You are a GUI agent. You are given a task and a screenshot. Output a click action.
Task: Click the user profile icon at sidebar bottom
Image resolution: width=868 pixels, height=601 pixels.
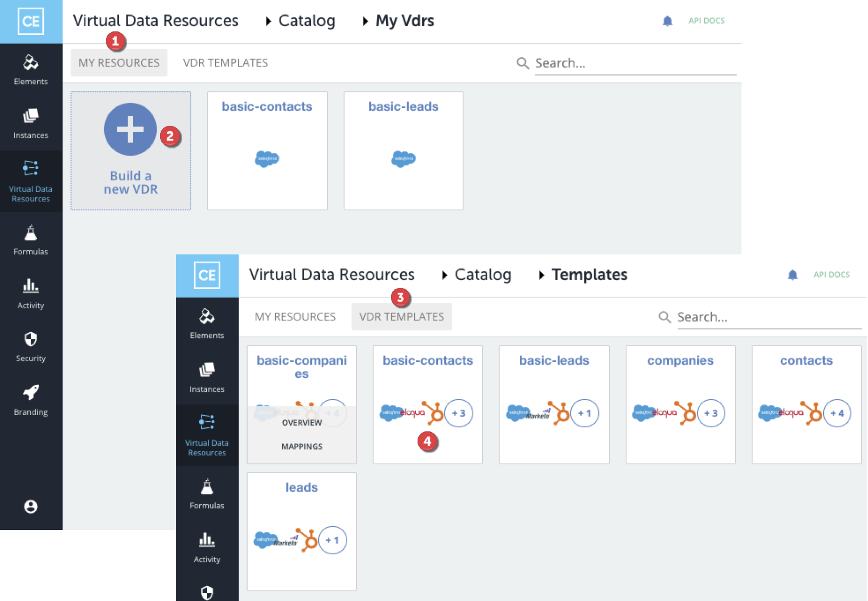tap(30, 506)
